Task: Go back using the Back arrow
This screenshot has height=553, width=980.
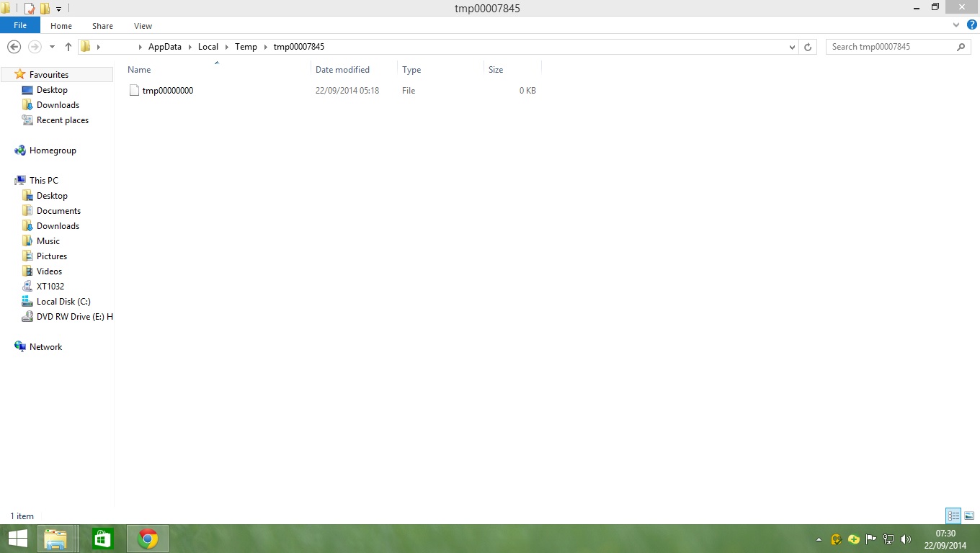Action: point(14,47)
